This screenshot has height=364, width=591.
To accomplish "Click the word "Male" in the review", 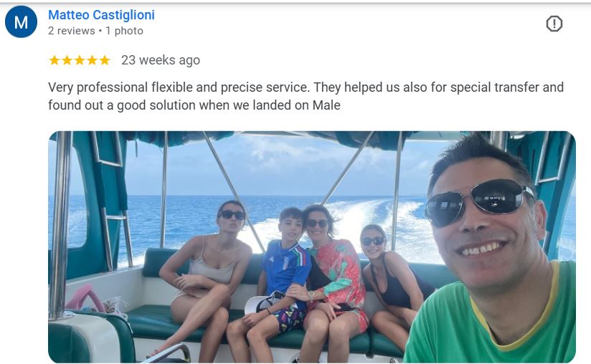I will pos(326,105).
